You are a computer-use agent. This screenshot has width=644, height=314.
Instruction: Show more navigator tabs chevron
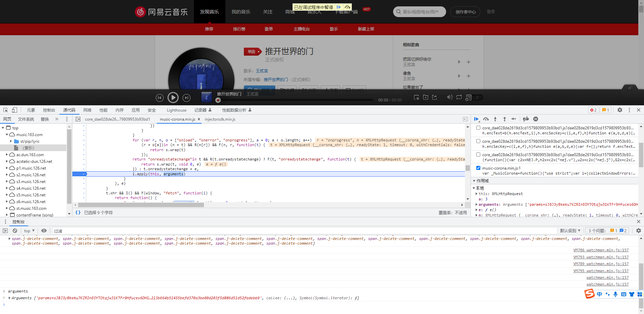click(57, 119)
